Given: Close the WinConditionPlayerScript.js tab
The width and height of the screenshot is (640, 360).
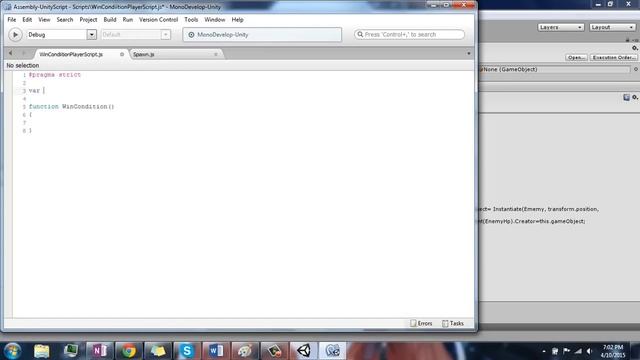Looking at the screenshot, I should click(x=122, y=54).
